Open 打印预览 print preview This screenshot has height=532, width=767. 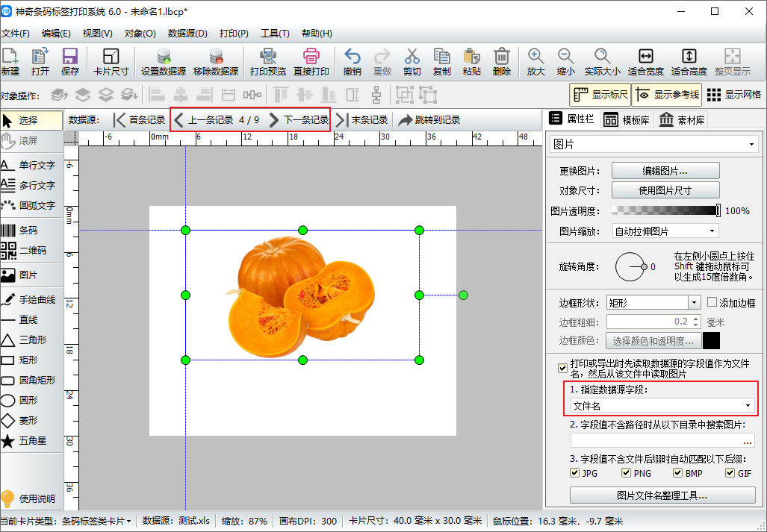pos(267,61)
